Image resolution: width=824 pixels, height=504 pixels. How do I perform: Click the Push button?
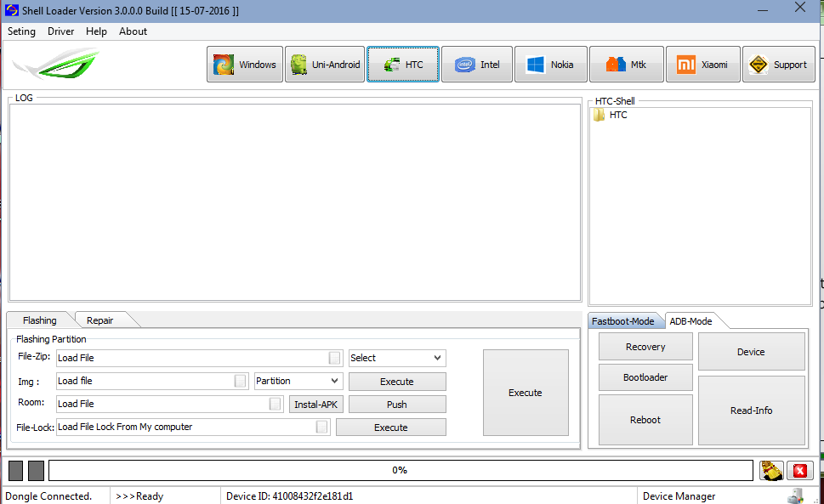(397, 405)
